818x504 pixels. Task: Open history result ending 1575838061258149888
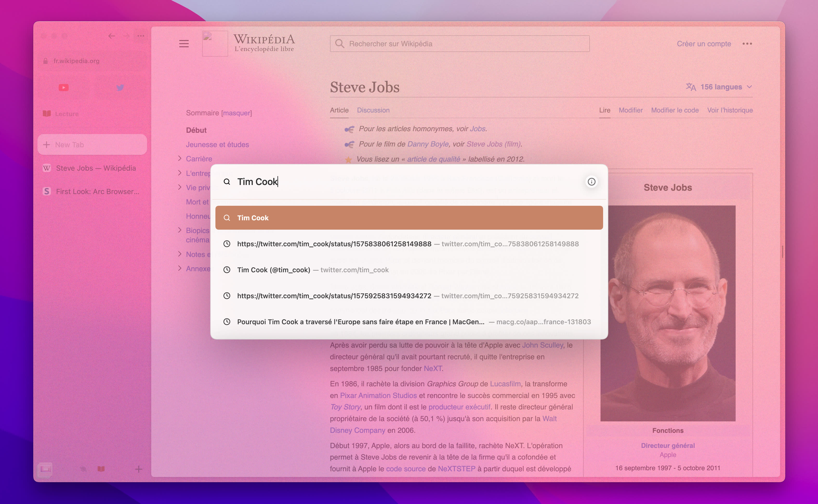(409, 244)
